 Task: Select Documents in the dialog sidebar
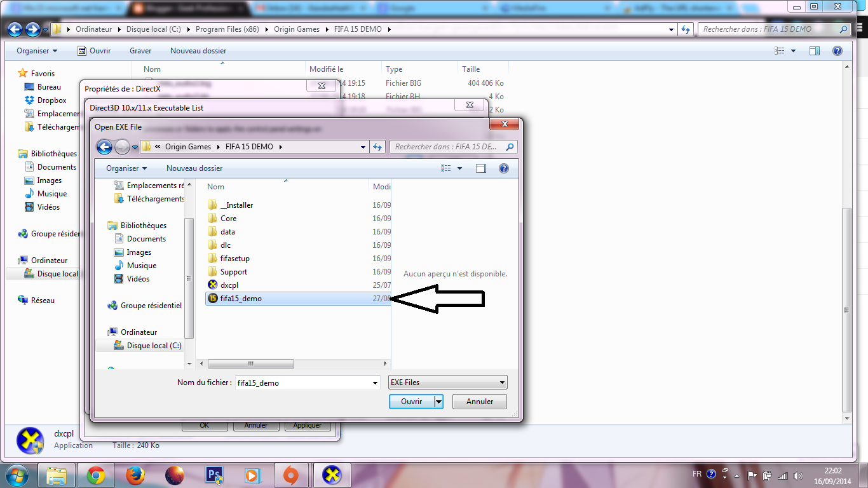pos(146,239)
